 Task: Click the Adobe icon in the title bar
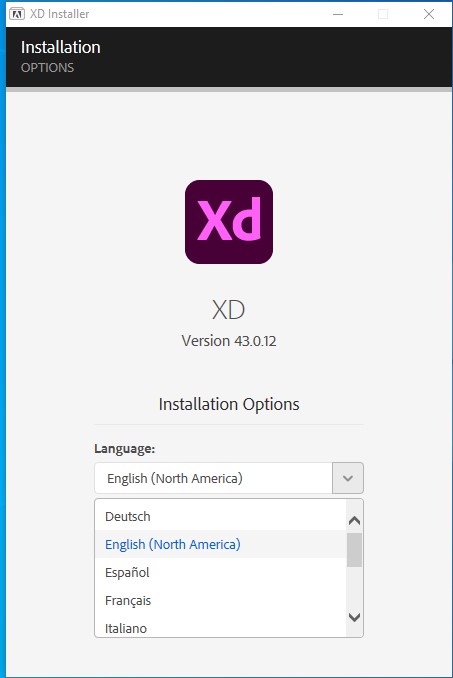[x=17, y=14]
